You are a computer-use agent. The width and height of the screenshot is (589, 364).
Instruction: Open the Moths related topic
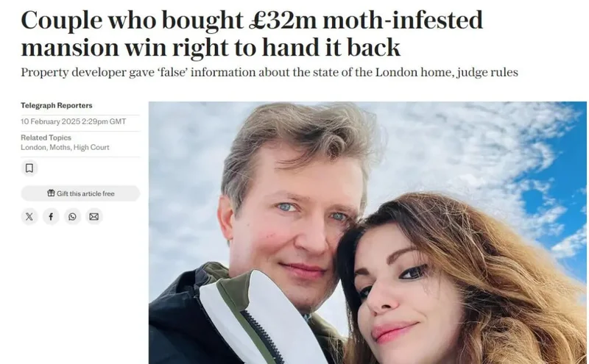60,148
